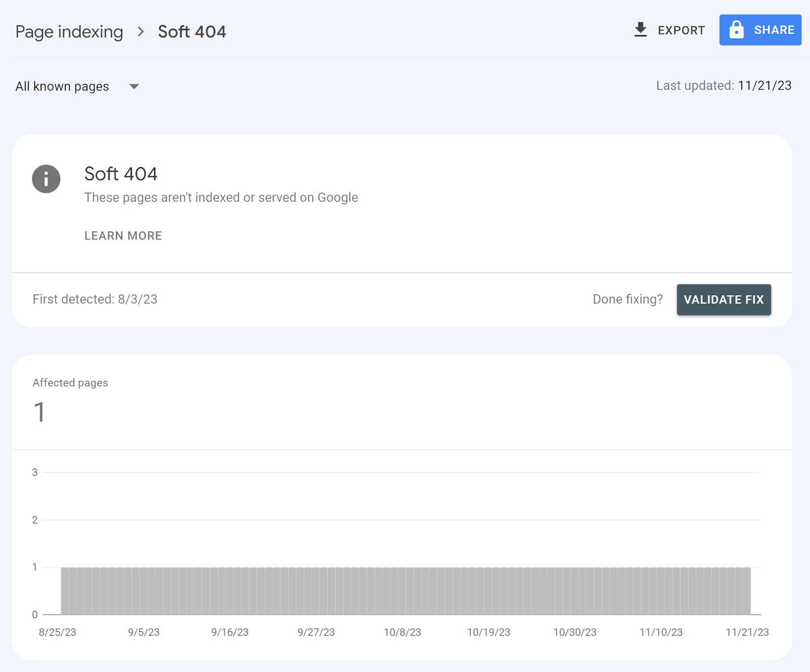Screen dimensions: 810x672
Task: Click the breadcrumb chevron separator
Action: tap(141, 32)
